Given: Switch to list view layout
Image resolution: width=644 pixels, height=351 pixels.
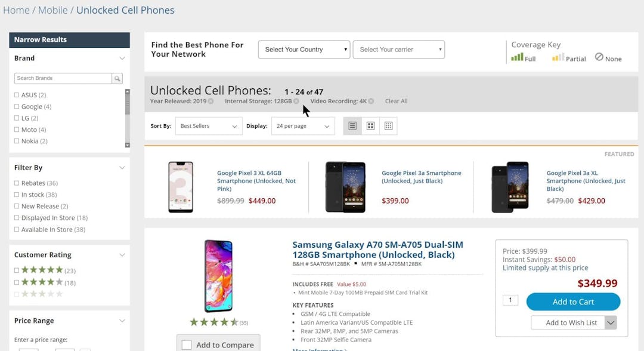Looking at the screenshot, I should pyautogui.click(x=352, y=125).
